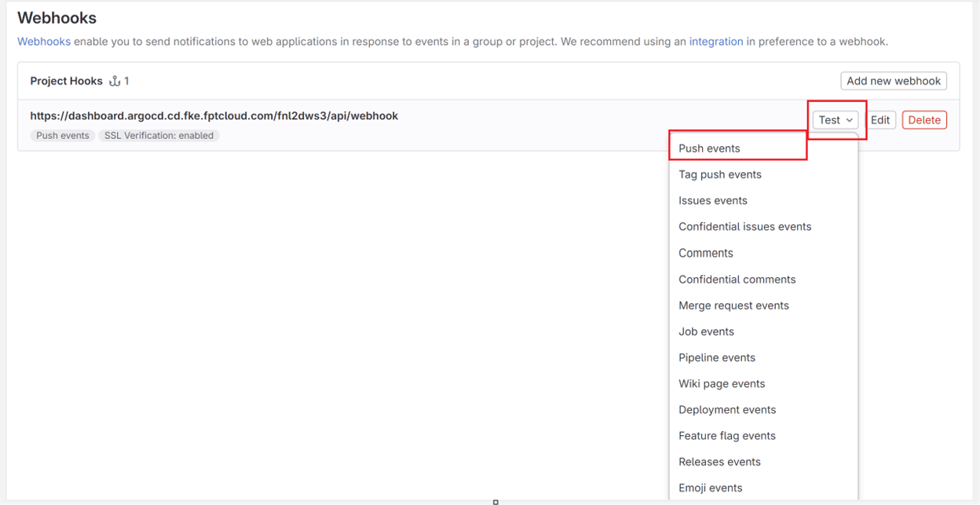Pick Deployment events from the menu

pyautogui.click(x=727, y=409)
